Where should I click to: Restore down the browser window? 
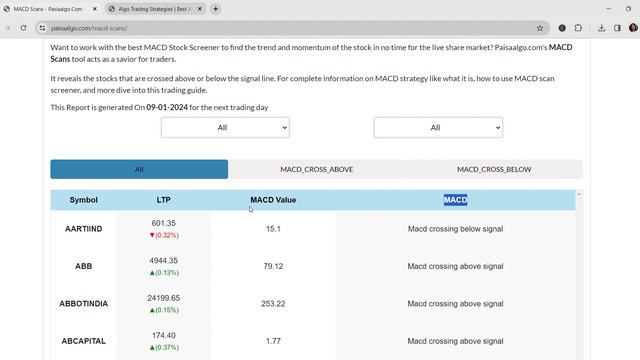(x=628, y=9)
